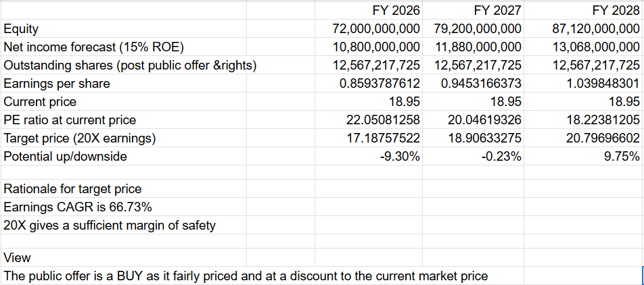Select the 72,000,000,000 equity value cell
Screen dimensions: 644x285
pos(376,29)
